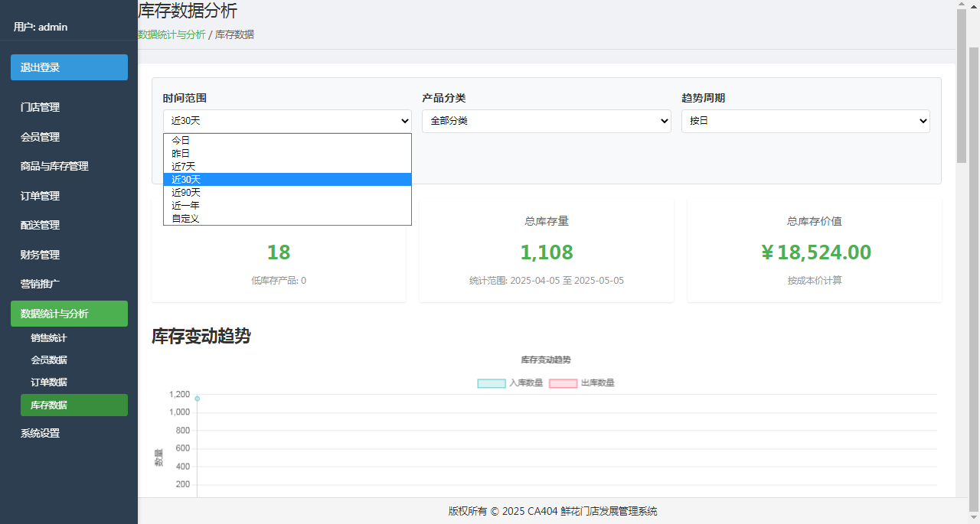Image resolution: width=980 pixels, height=524 pixels.
Task: Click the 退出登录 logout button
Action: (69, 67)
